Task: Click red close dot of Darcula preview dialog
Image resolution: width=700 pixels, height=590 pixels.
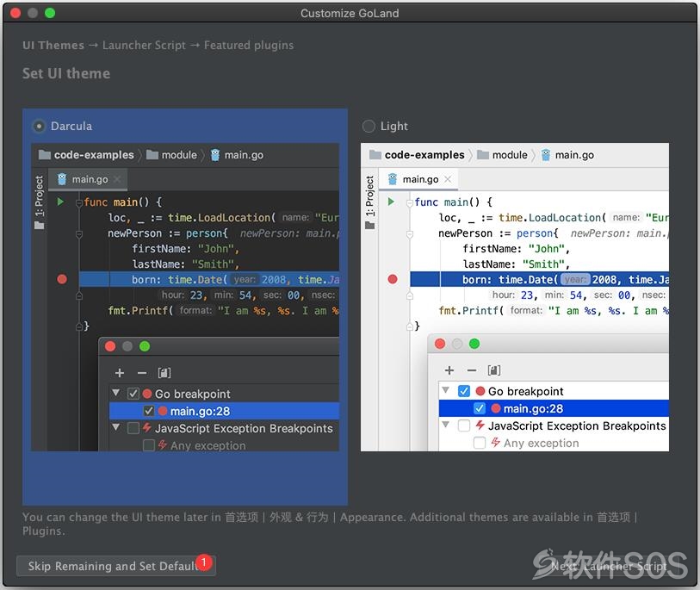Action: (110, 346)
